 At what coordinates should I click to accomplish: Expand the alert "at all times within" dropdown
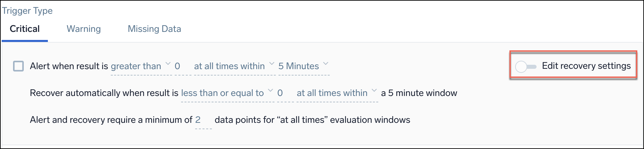pyautogui.click(x=230, y=66)
